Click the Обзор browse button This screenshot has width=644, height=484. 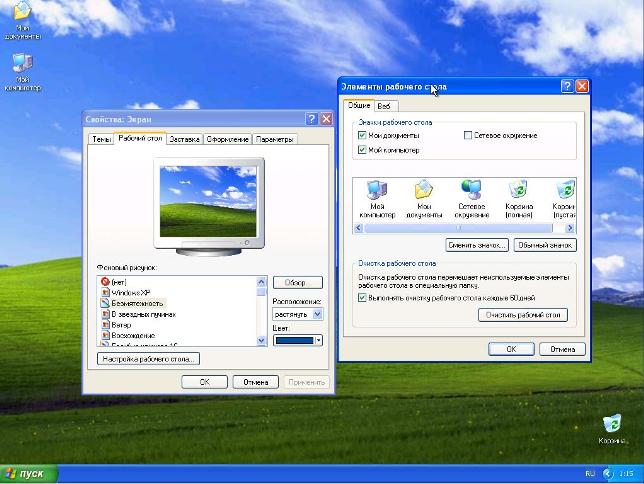(x=298, y=283)
